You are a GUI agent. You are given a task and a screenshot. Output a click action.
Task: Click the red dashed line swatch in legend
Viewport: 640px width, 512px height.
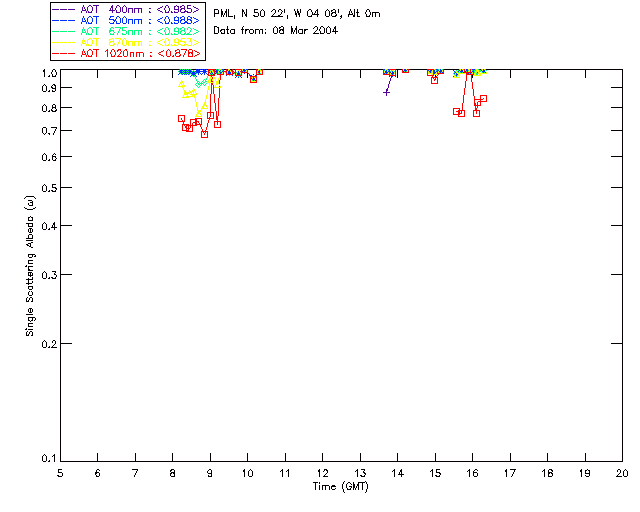(64, 53)
